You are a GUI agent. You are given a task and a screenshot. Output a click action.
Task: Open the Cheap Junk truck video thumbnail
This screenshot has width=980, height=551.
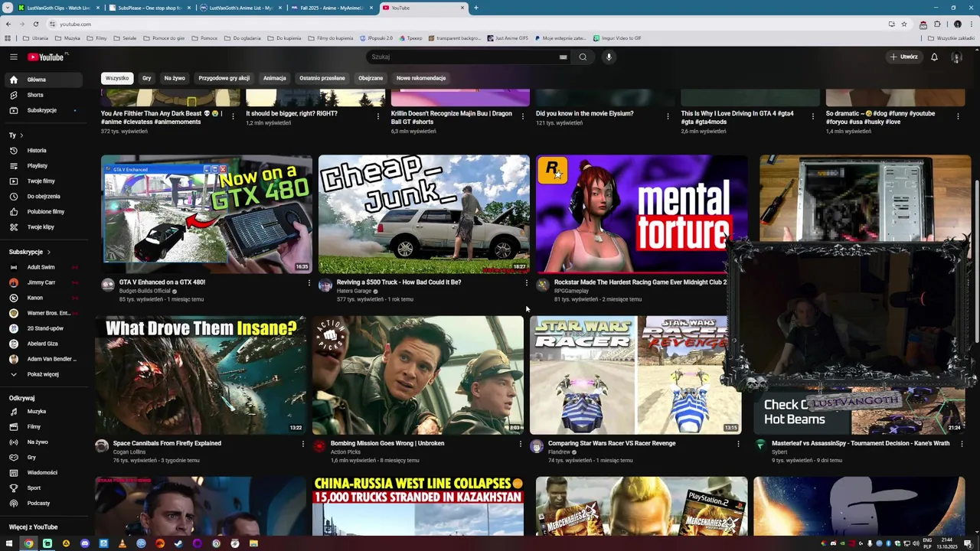tap(424, 214)
